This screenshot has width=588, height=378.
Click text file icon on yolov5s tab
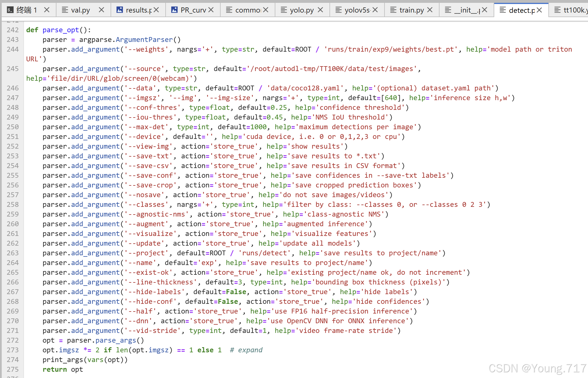coord(338,10)
